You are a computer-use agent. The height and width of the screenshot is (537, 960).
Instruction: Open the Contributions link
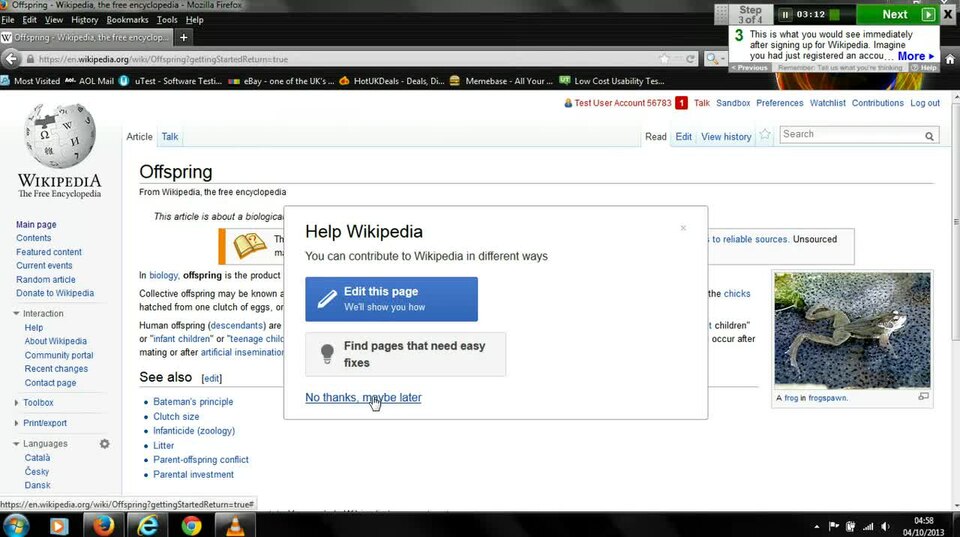click(877, 103)
